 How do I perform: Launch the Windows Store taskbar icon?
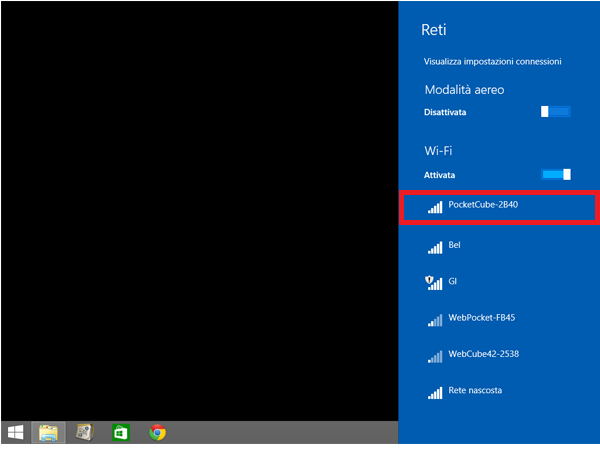coord(121,432)
